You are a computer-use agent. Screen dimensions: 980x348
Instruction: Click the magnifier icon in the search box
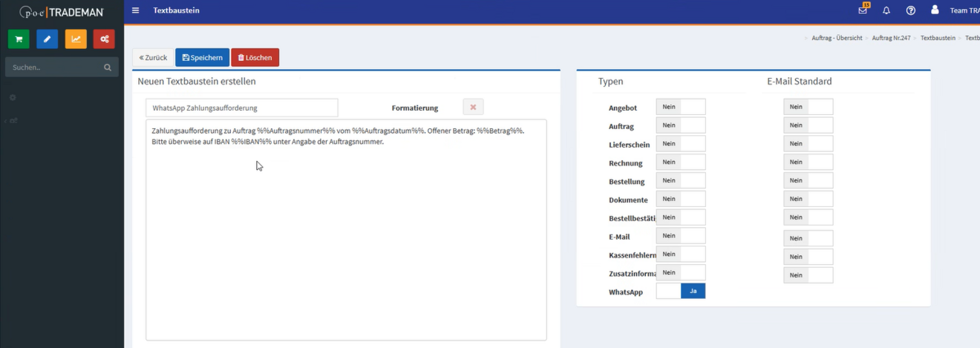[x=108, y=68]
